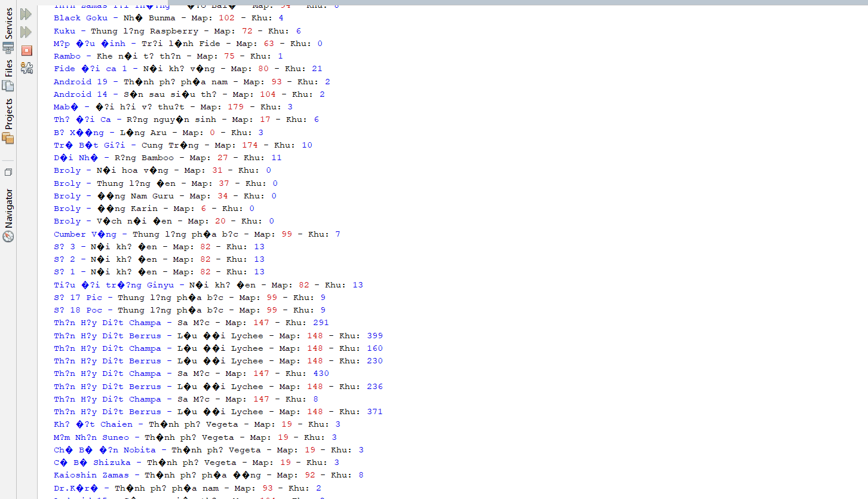Click the Android 19 output line name
This screenshot has height=499, width=868.
point(81,82)
